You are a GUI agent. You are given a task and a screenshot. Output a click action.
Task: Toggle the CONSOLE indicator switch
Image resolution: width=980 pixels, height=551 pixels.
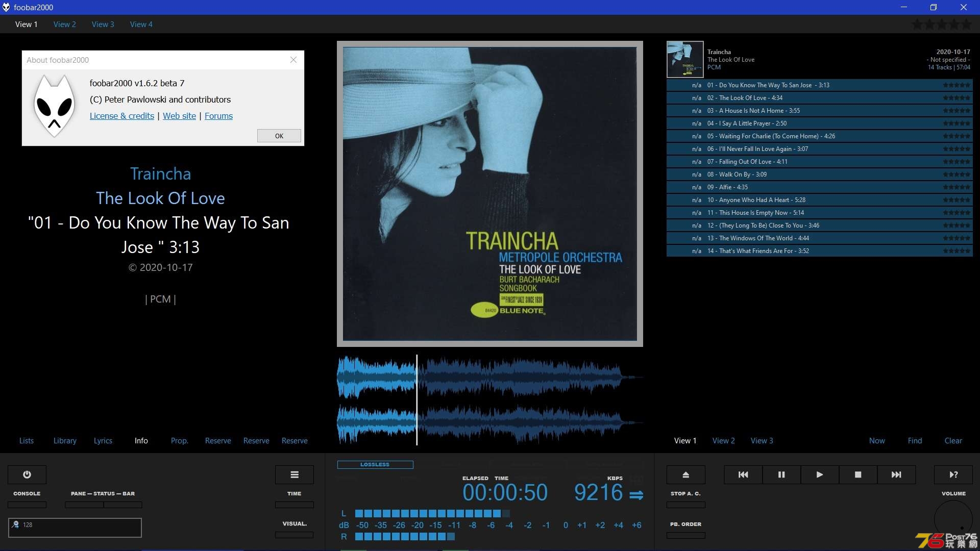(27, 505)
